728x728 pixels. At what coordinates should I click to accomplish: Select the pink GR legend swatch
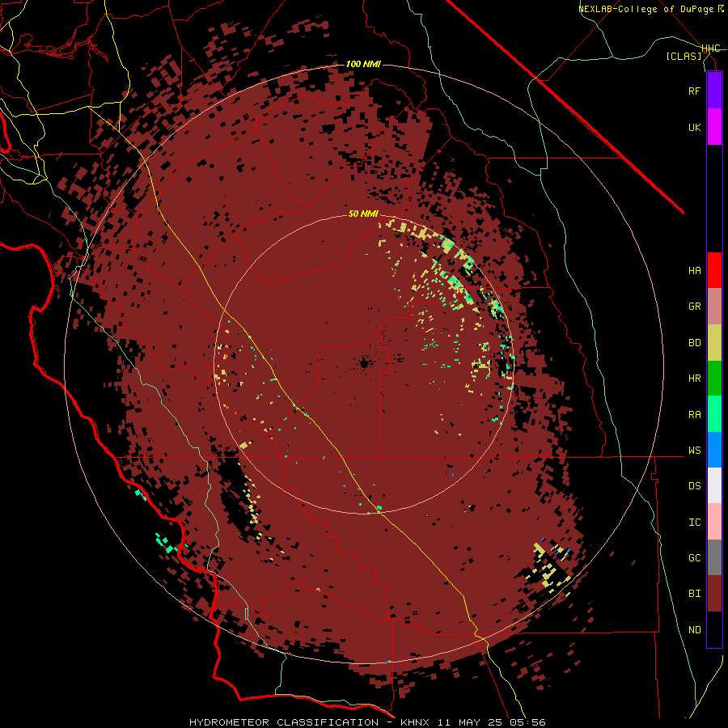click(714, 307)
